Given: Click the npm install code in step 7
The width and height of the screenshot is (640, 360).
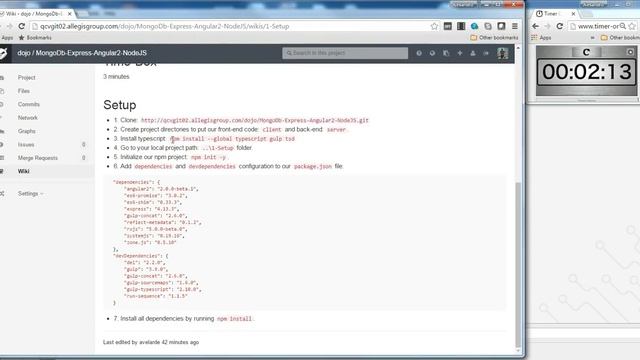Looking at the screenshot, I should tap(234, 319).
